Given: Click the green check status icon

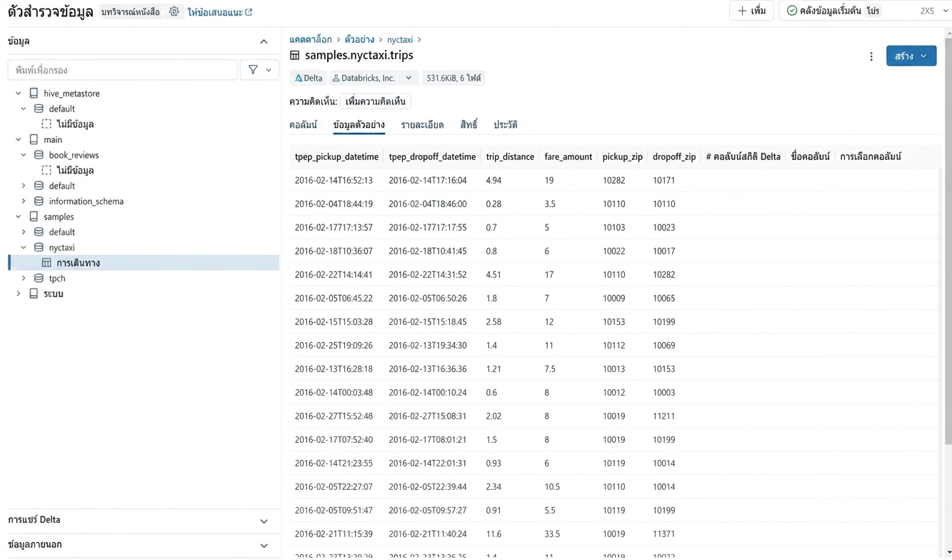Looking at the screenshot, I should (791, 11).
